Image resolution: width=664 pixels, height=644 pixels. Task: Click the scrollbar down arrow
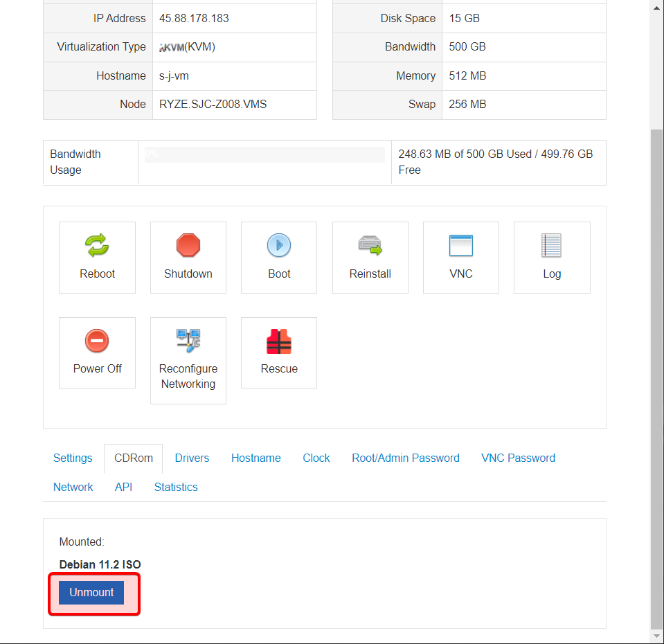pos(657,636)
